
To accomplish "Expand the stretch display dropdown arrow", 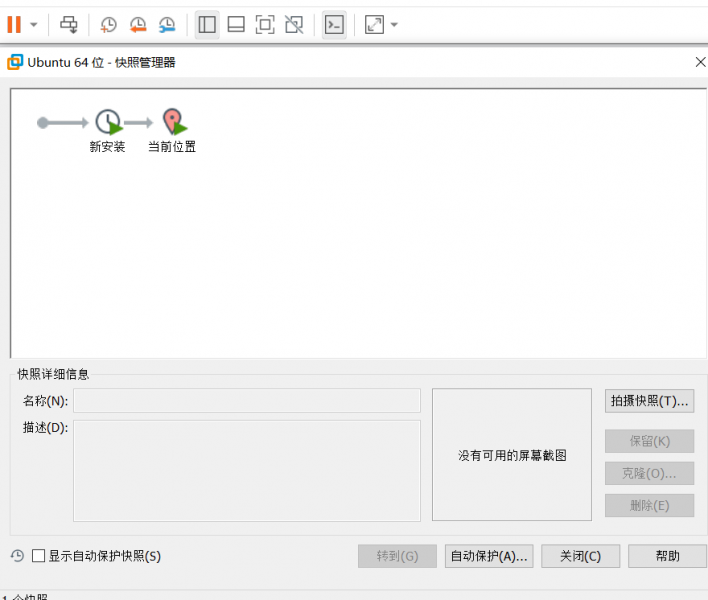I will pos(394,25).
